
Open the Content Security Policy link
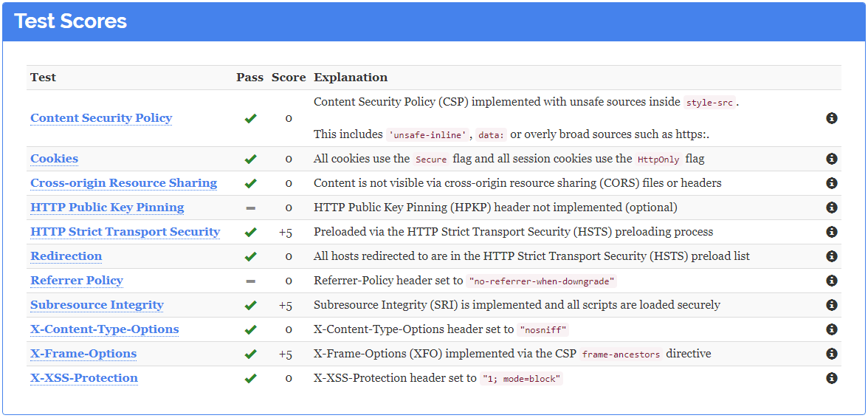(x=101, y=118)
